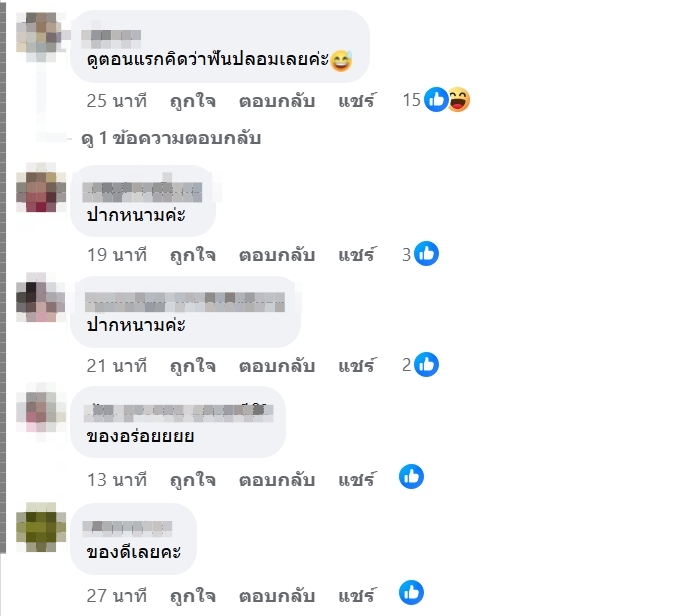Click like reaction icon on 13 นาที comment
686x616 pixels.
[411, 476]
